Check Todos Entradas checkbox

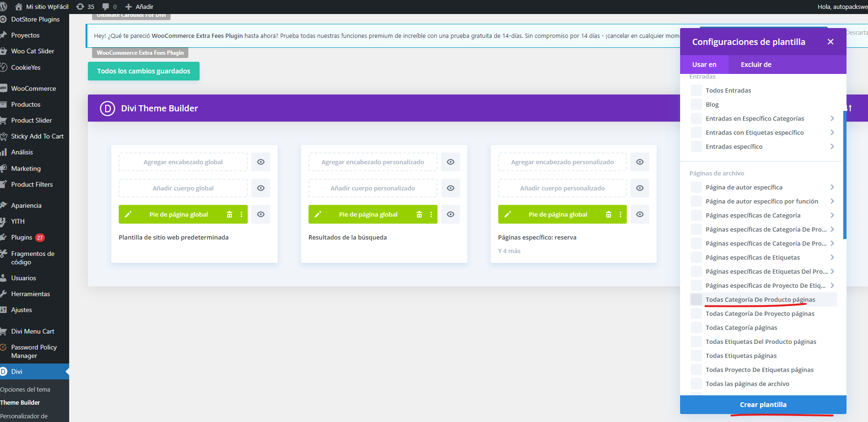click(696, 90)
